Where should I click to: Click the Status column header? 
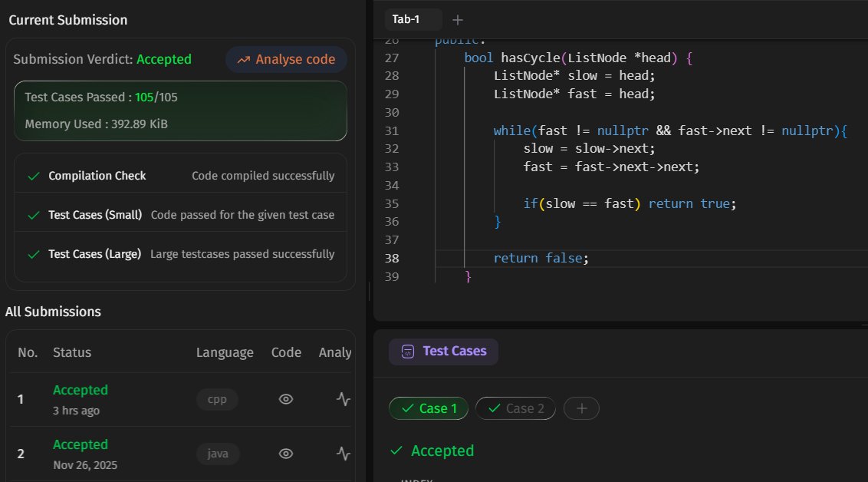point(72,352)
